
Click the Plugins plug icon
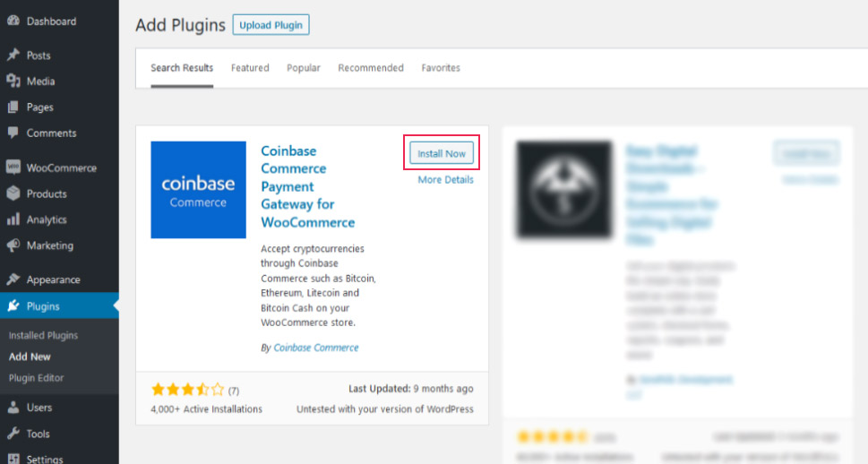tap(13, 305)
